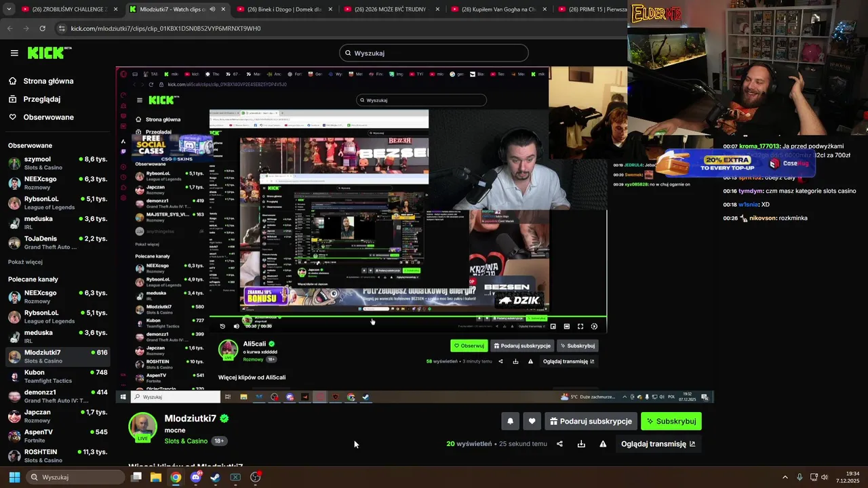Open File Explorer from taskbar
The width and height of the screenshot is (868, 488).
tap(156, 477)
